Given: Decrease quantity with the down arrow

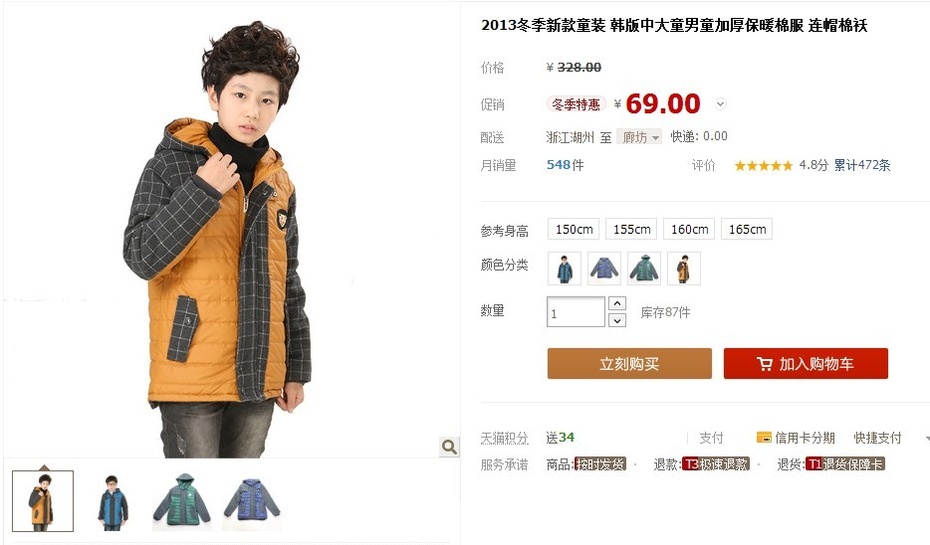Looking at the screenshot, I should 617,320.
